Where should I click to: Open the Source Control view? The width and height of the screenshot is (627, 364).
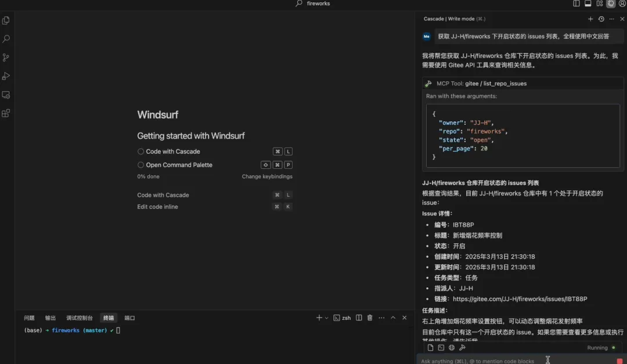click(x=6, y=57)
